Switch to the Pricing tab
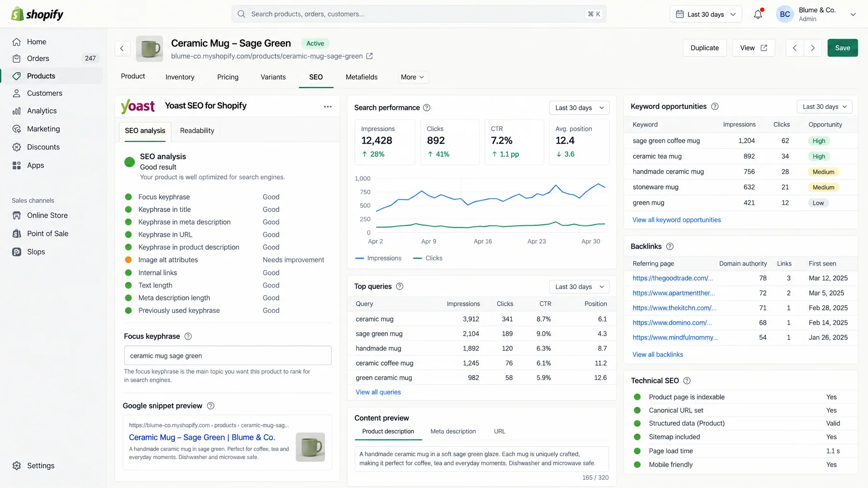 click(228, 77)
